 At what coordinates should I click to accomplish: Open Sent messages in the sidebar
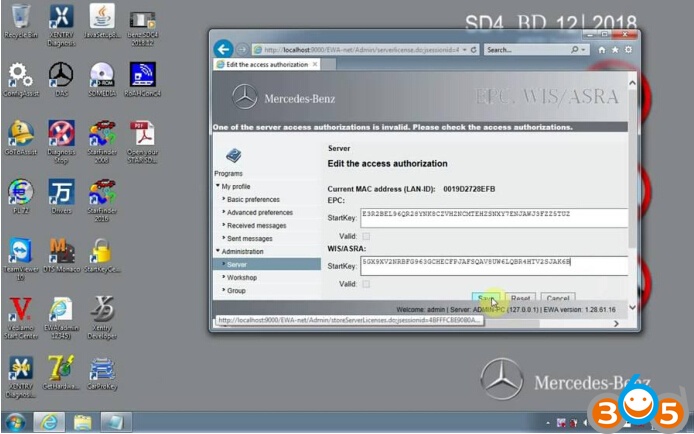point(250,238)
